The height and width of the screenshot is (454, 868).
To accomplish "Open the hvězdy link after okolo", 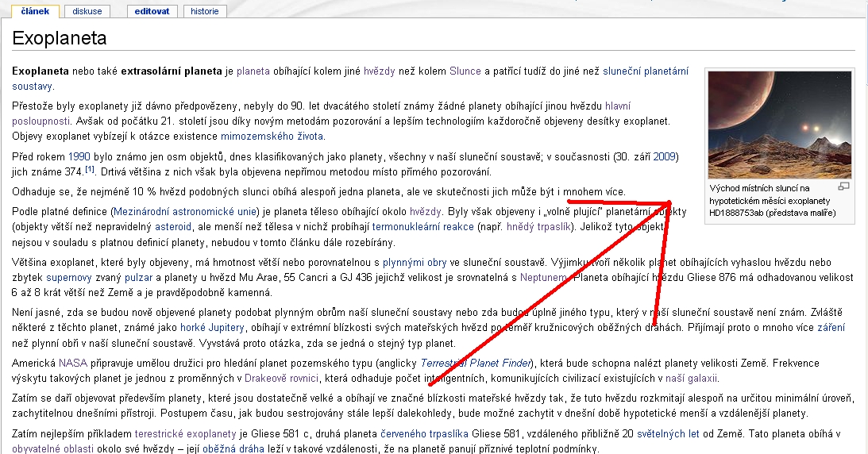I will pyautogui.click(x=425, y=211).
